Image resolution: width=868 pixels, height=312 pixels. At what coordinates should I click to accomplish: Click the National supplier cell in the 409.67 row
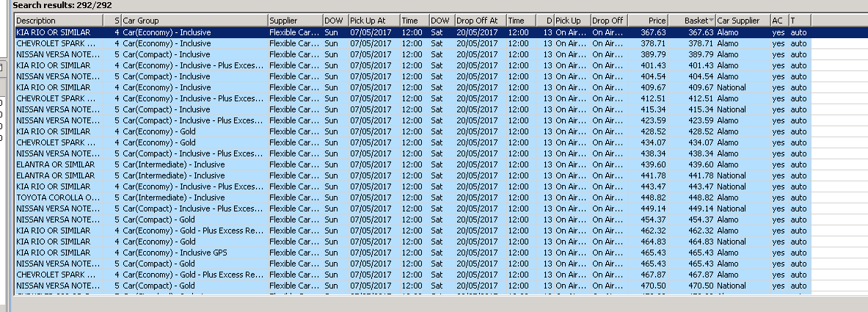coord(743,87)
